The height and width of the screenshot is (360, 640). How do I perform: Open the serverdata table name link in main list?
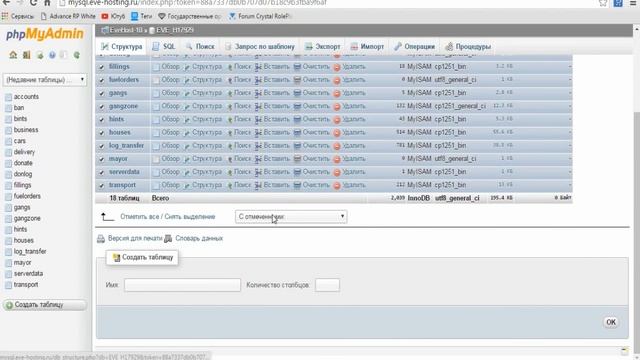[x=124, y=172]
